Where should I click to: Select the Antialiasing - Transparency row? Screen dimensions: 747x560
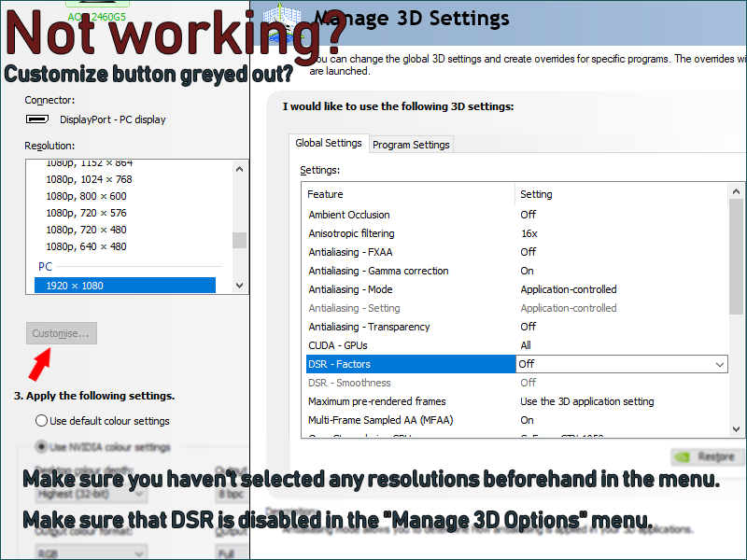[x=516, y=327]
